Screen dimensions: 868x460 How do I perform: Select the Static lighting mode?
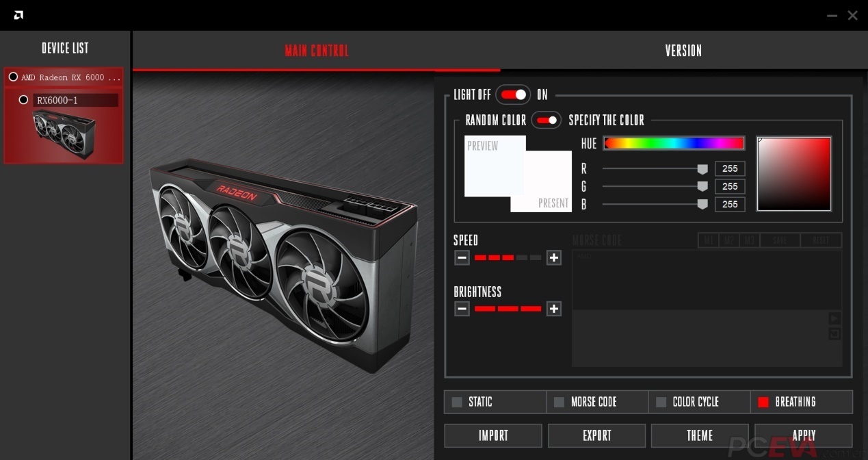495,402
